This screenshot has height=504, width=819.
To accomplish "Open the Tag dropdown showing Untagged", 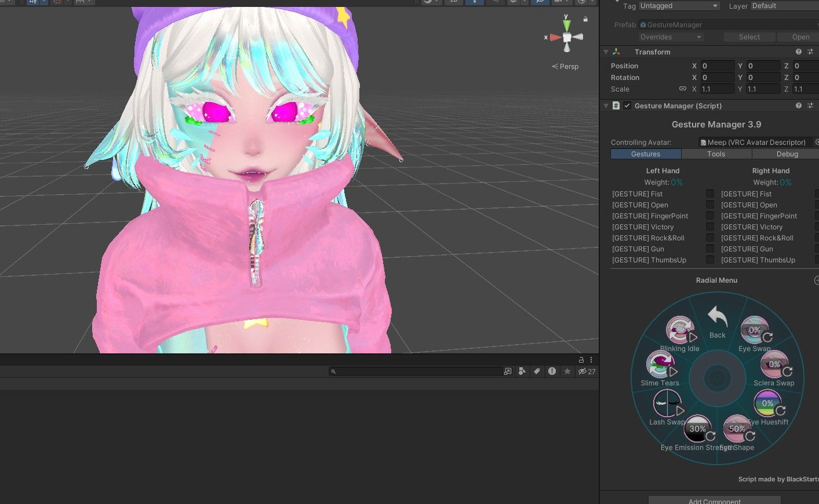I will [679, 6].
